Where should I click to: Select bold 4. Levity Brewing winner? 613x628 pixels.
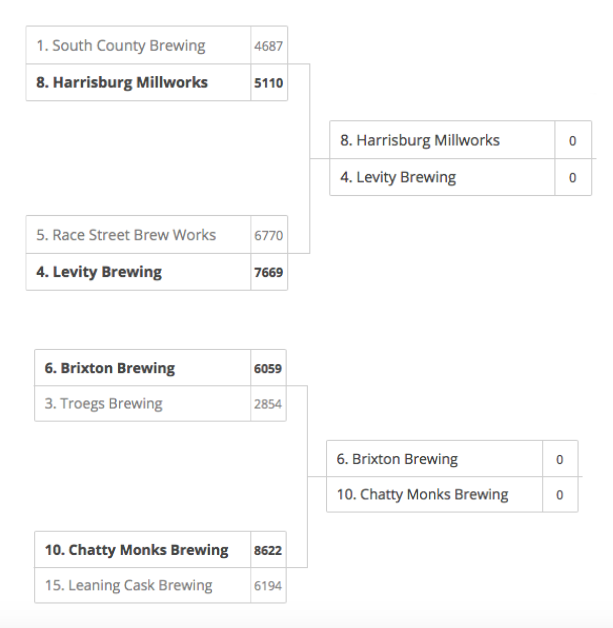(x=157, y=272)
